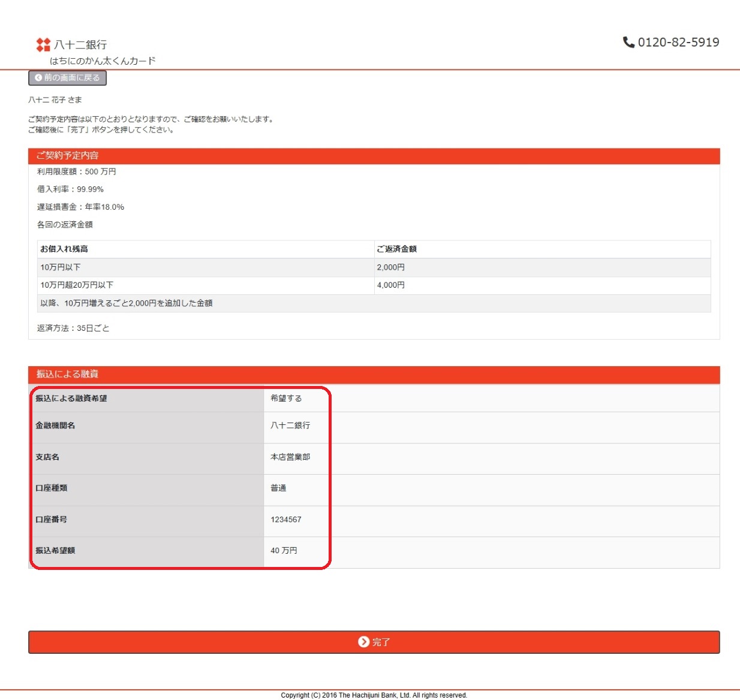
Task: Click the 金融機関名 row label
Action: (x=55, y=426)
